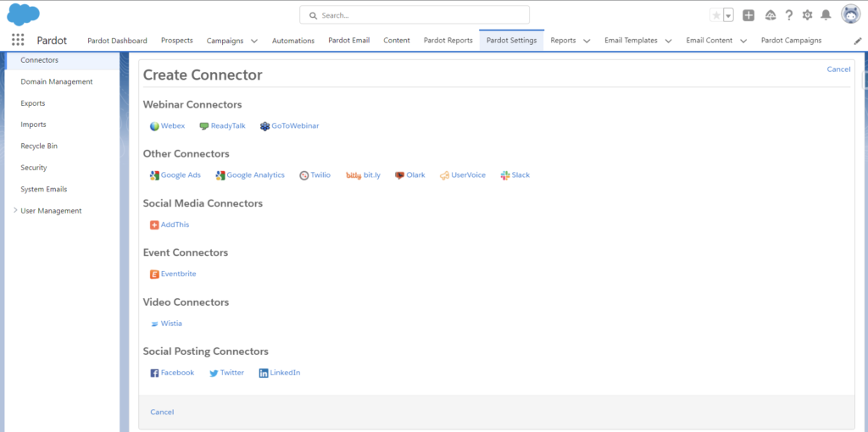The image size is (868, 432).
Task: Choose the bit.ly connector link
Action: (372, 175)
